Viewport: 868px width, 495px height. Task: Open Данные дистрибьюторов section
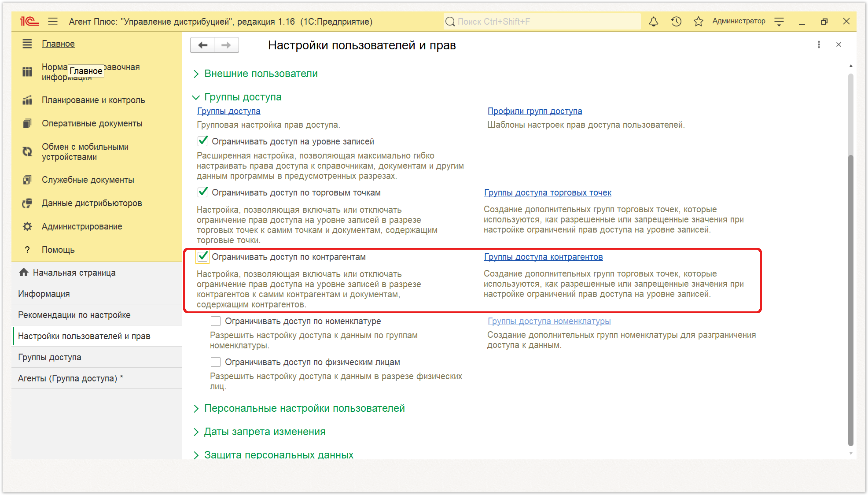point(92,203)
